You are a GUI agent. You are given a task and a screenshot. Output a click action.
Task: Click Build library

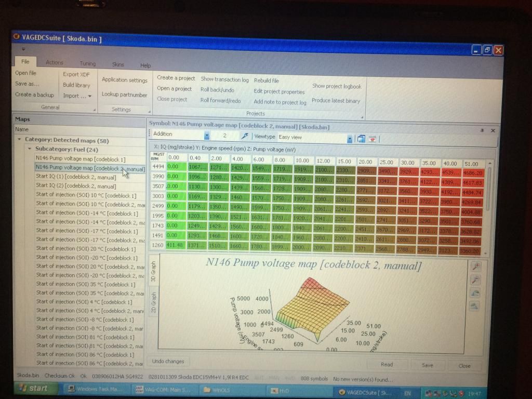76,85
